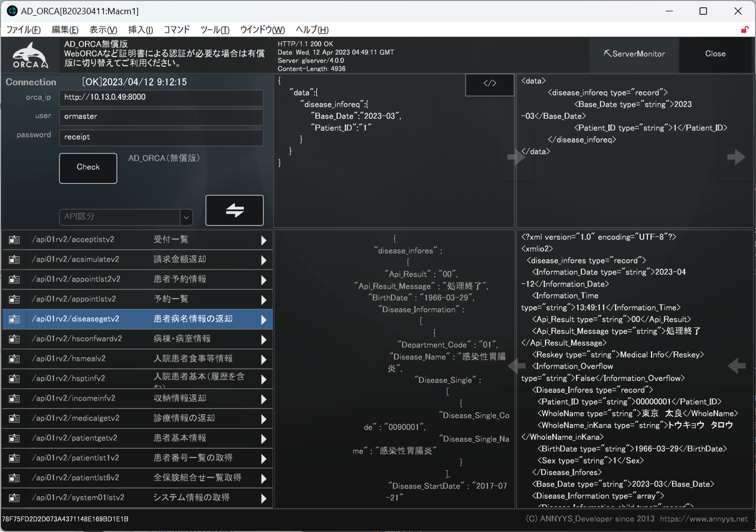This screenshot has height=532, width=756.
Task: Expand the 診療情報の返却 row arrow
Action: (x=264, y=419)
